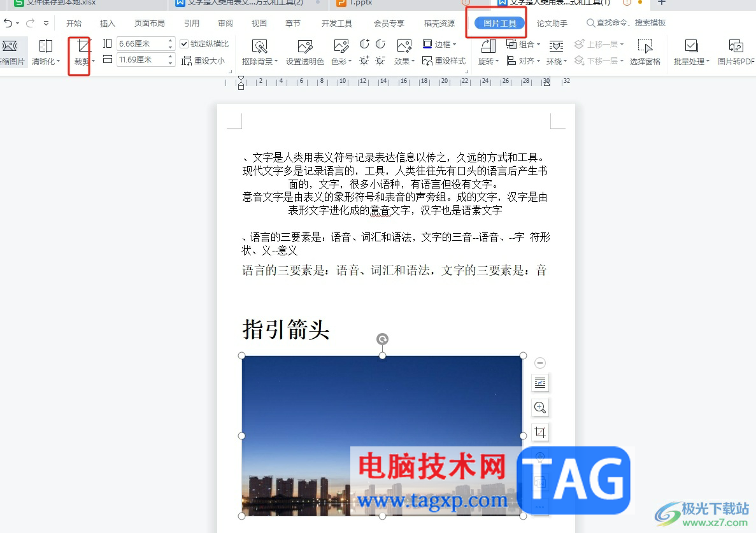Click the decrease brightness icon
The image size is (756, 533).
point(380,60)
